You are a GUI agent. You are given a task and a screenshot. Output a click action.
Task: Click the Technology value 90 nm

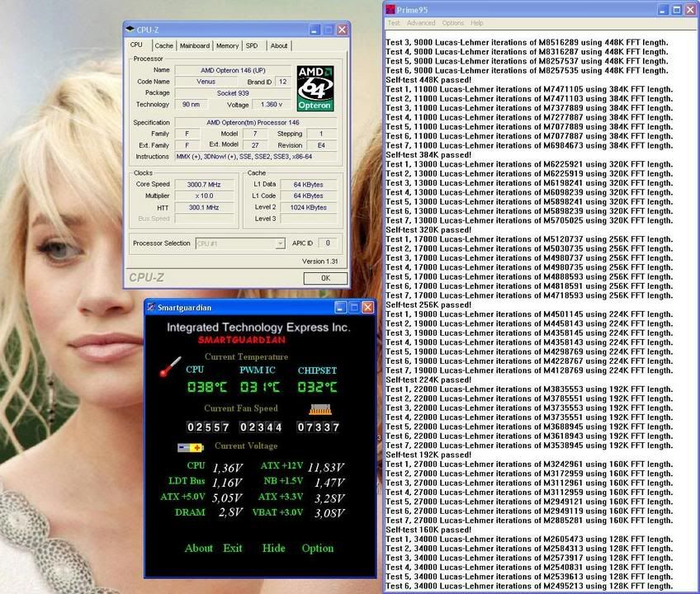pyautogui.click(x=192, y=105)
